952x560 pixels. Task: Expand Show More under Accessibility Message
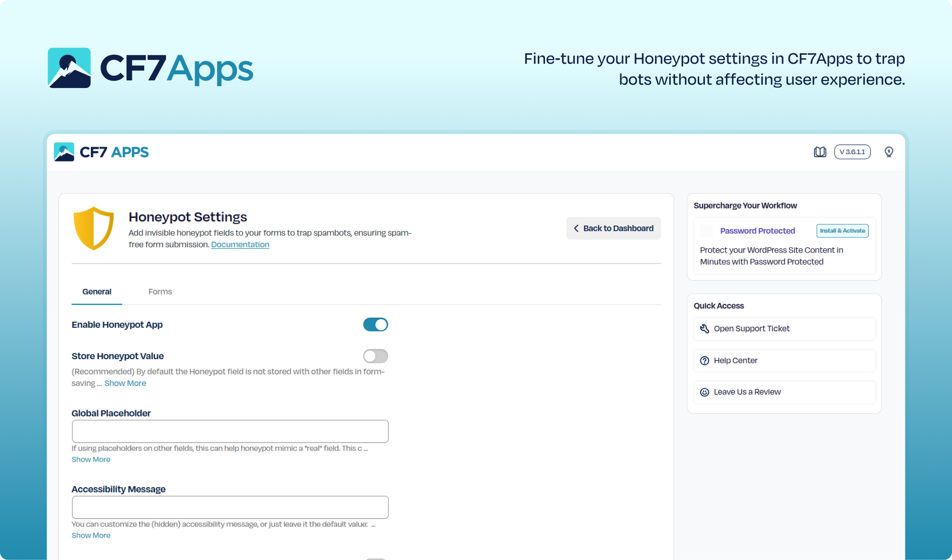coord(91,536)
